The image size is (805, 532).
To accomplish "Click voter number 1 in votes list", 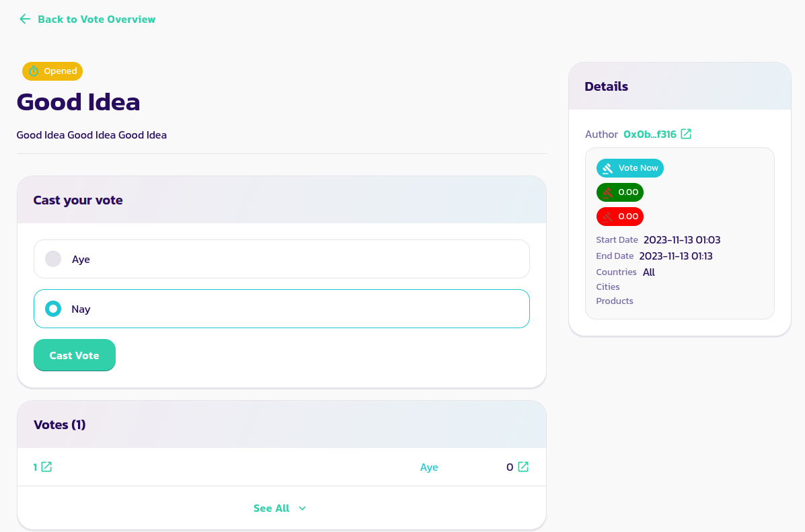I will click(x=36, y=467).
